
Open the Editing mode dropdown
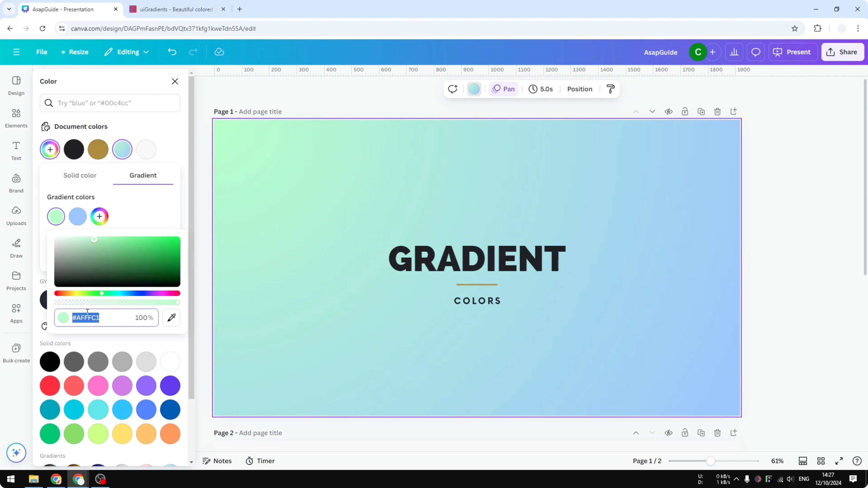126,52
